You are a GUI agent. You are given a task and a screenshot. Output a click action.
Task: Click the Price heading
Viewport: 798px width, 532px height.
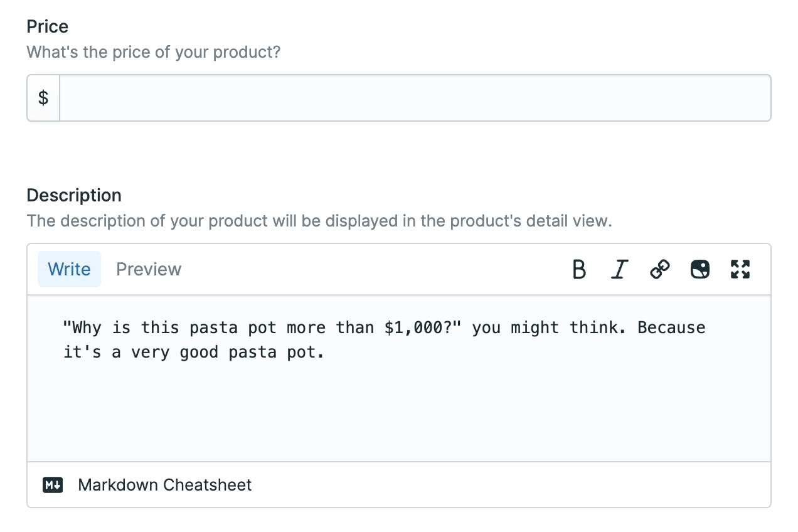46,26
